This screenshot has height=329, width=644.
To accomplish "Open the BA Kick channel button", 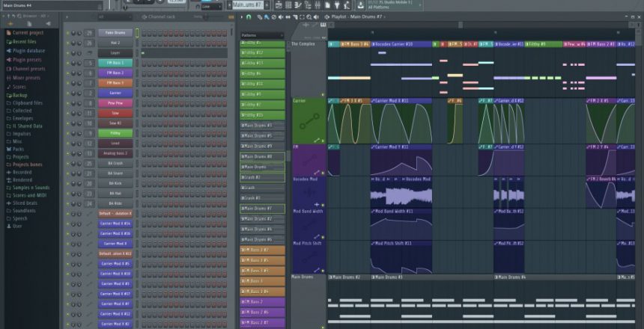I will (x=115, y=184).
